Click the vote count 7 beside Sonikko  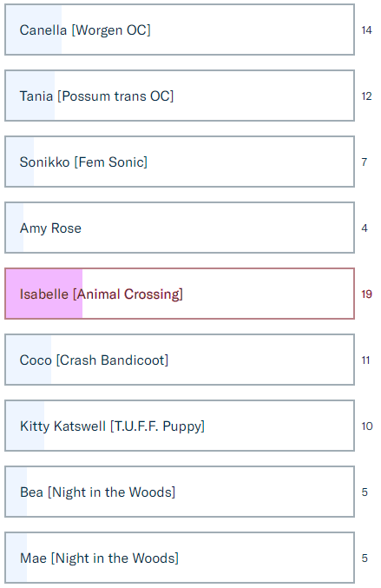(x=365, y=162)
